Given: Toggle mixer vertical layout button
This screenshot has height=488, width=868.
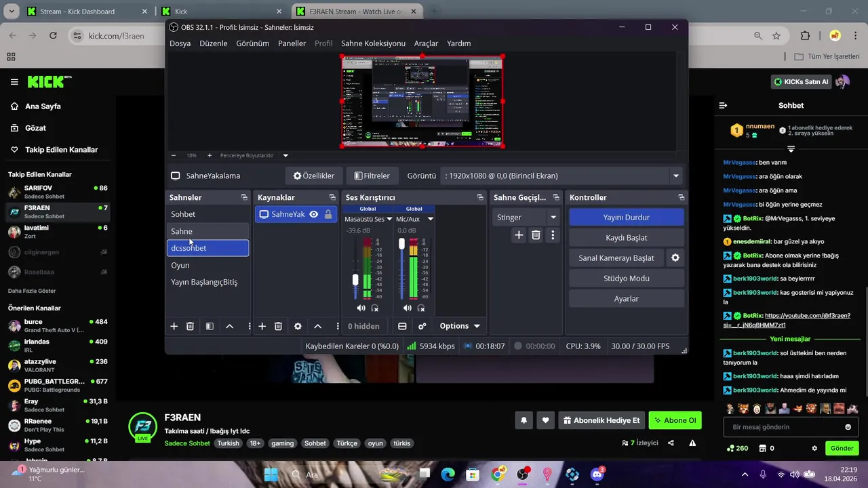Looking at the screenshot, I should pyautogui.click(x=402, y=326).
